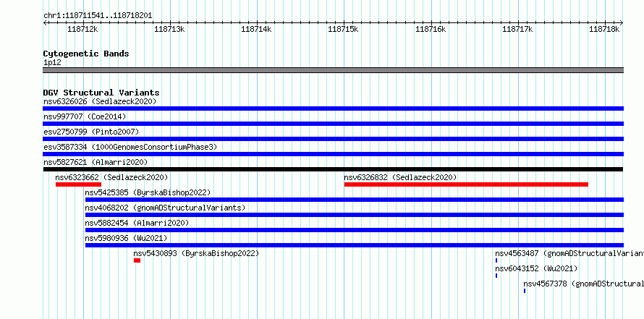The image size is (644, 319).
Task: Open the nsv997707 (Coe2014) variant label
Action: tap(85, 116)
